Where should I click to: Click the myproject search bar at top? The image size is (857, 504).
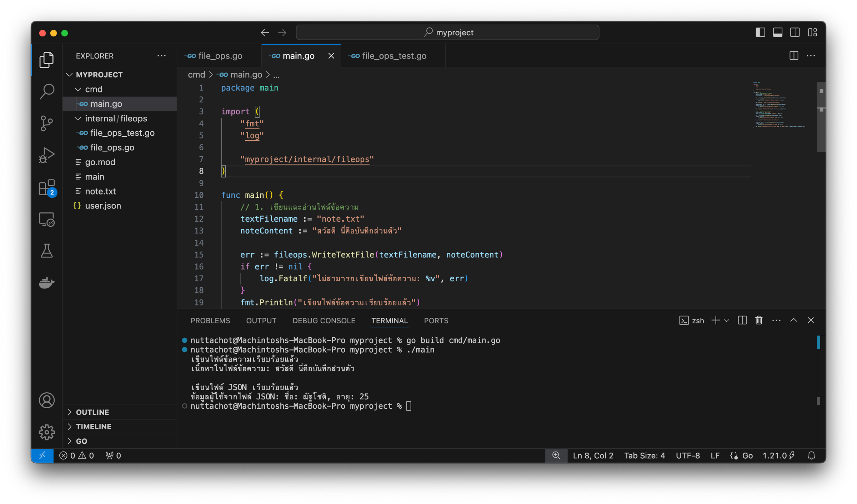447,32
